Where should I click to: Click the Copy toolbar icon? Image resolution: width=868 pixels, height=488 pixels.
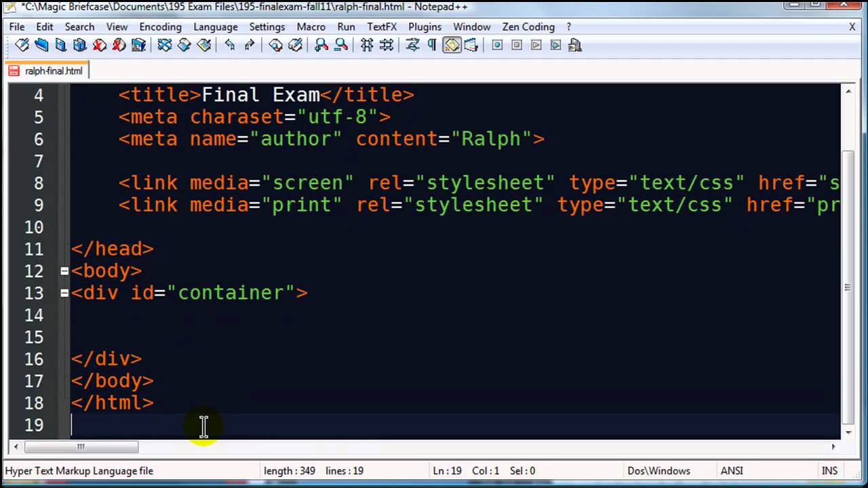pyautogui.click(x=184, y=45)
